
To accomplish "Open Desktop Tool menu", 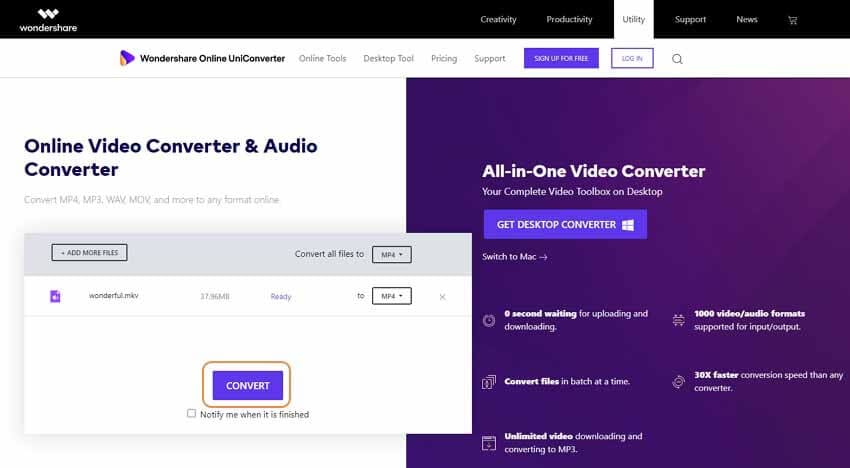I will click(388, 59).
